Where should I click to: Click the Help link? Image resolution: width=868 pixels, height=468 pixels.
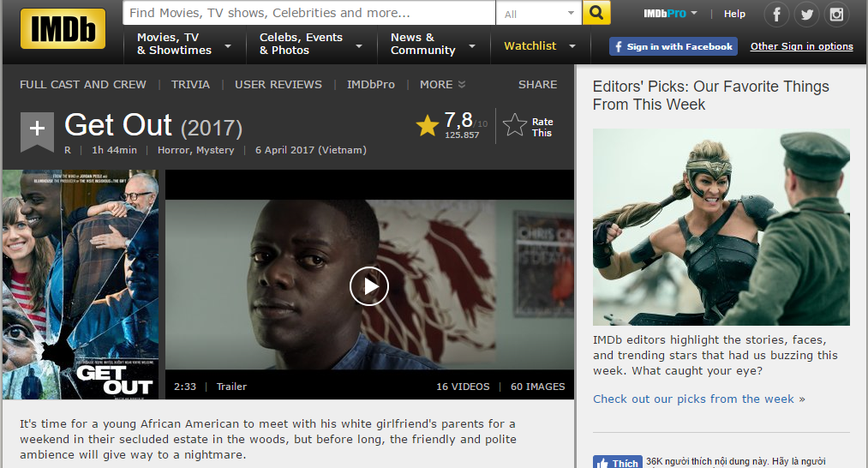(x=734, y=14)
